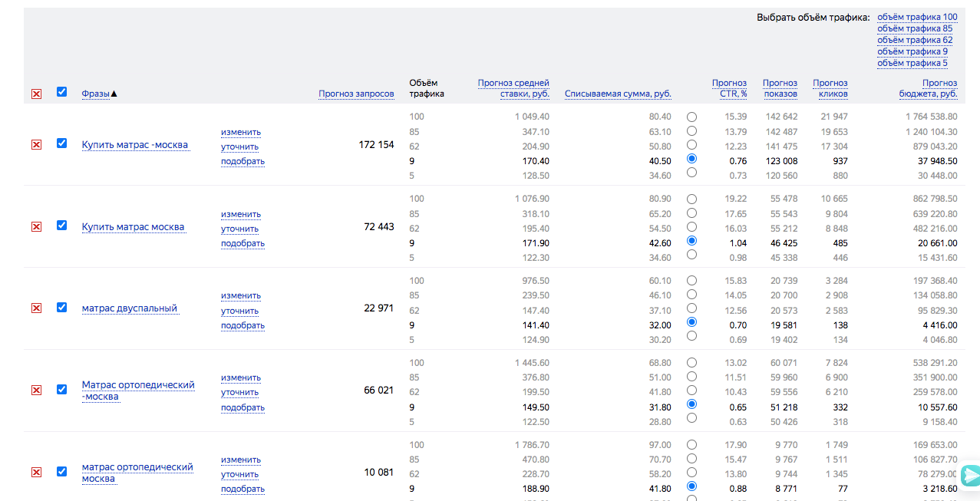
Task: Choose traffic volume 5 radio for матрас двуспальный
Action: (691, 336)
